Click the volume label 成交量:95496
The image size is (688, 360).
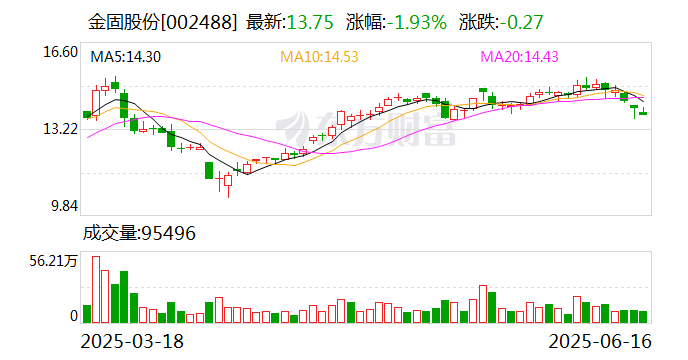coord(139,233)
